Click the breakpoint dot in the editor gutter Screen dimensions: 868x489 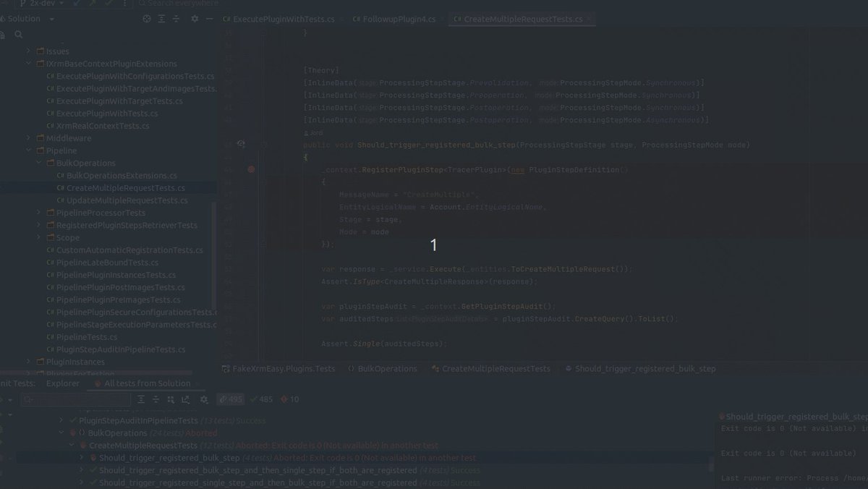click(252, 169)
